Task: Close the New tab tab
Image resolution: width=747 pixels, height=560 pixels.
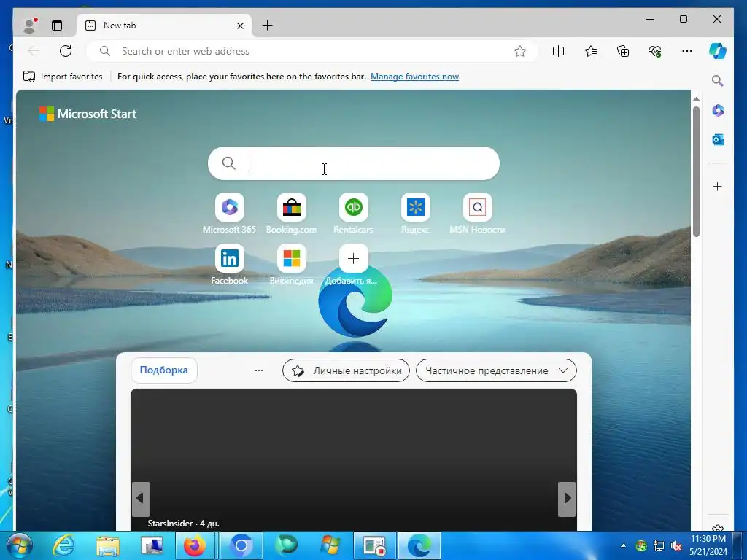Action: (241, 26)
